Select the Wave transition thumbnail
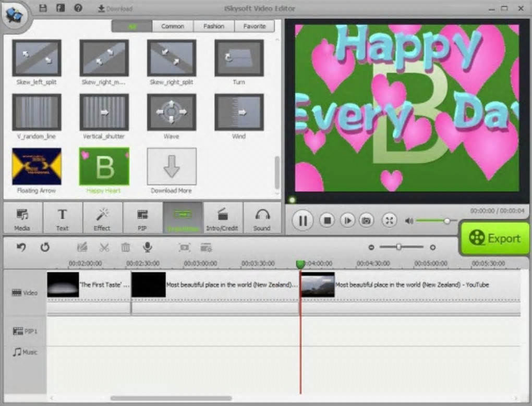Image resolution: width=532 pixels, height=406 pixels. pyautogui.click(x=172, y=112)
